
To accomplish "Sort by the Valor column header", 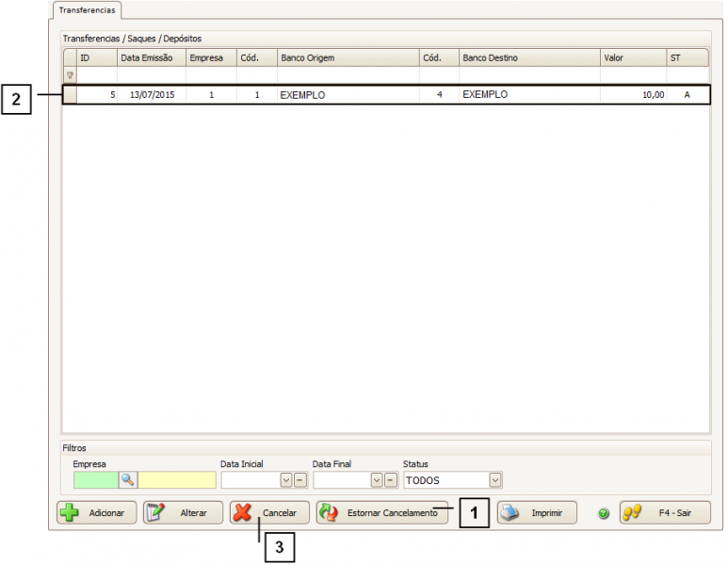I will tap(632, 58).
